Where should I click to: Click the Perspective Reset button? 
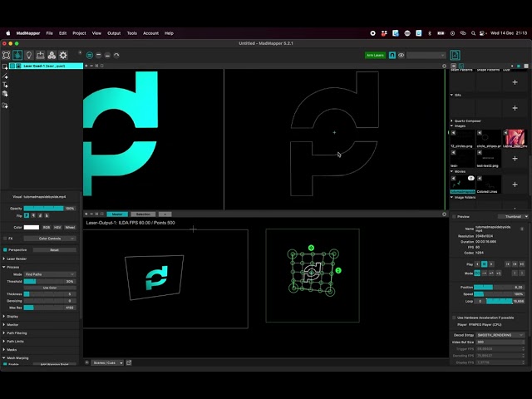pyautogui.click(x=55, y=249)
